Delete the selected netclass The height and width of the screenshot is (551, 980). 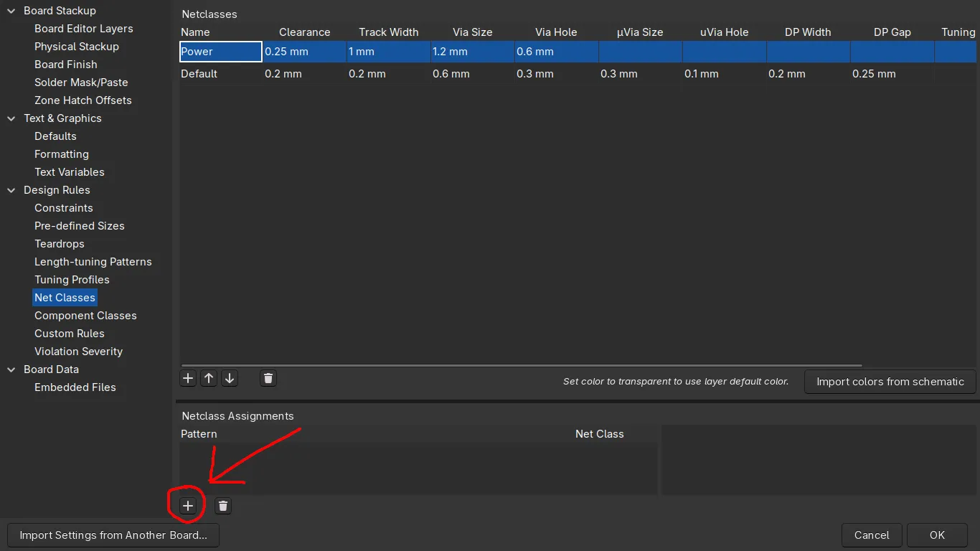268,378
